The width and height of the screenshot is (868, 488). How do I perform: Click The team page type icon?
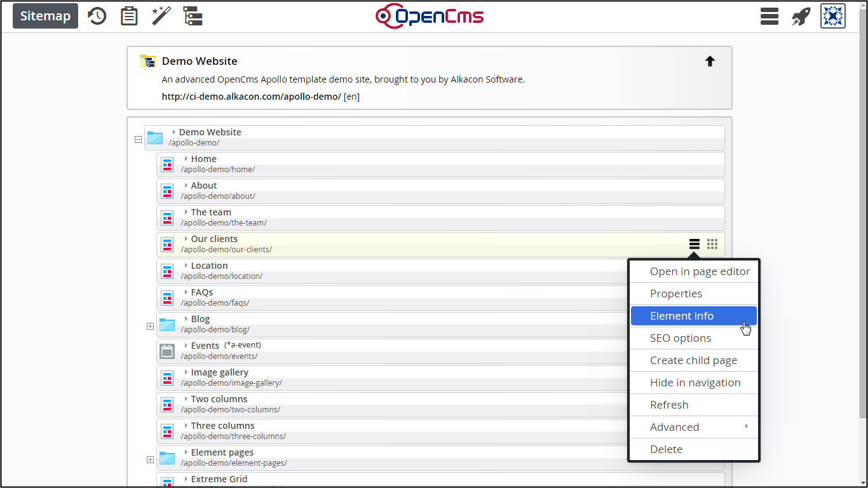click(x=167, y=218)
